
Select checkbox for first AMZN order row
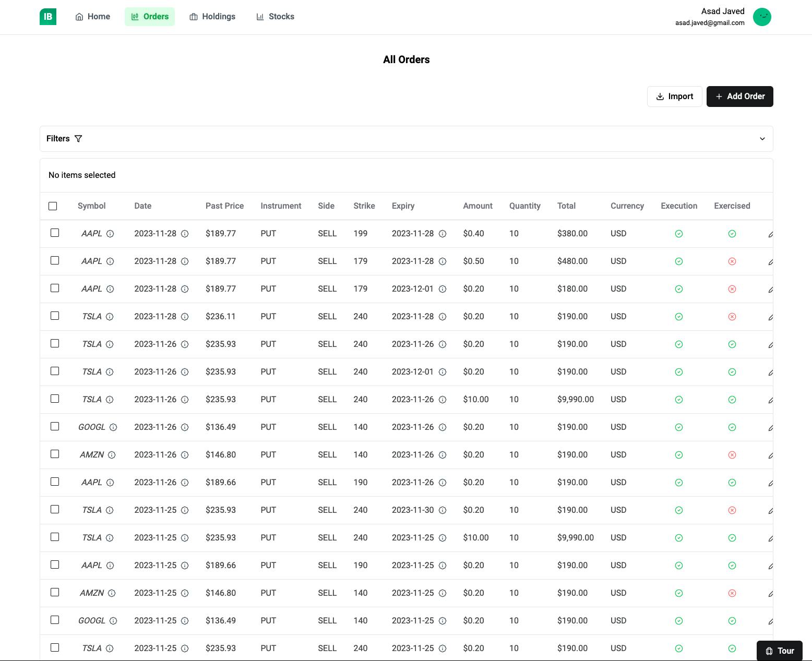coord(55,454)
